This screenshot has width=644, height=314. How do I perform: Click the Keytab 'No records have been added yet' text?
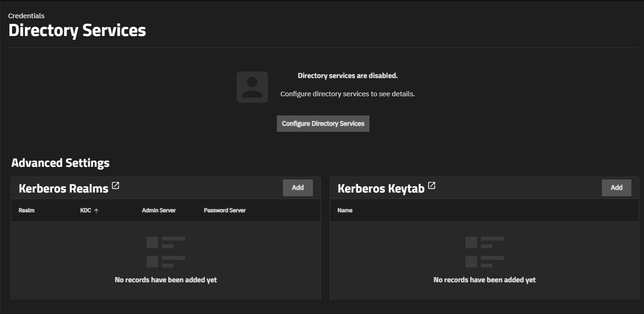pos(485,279)
